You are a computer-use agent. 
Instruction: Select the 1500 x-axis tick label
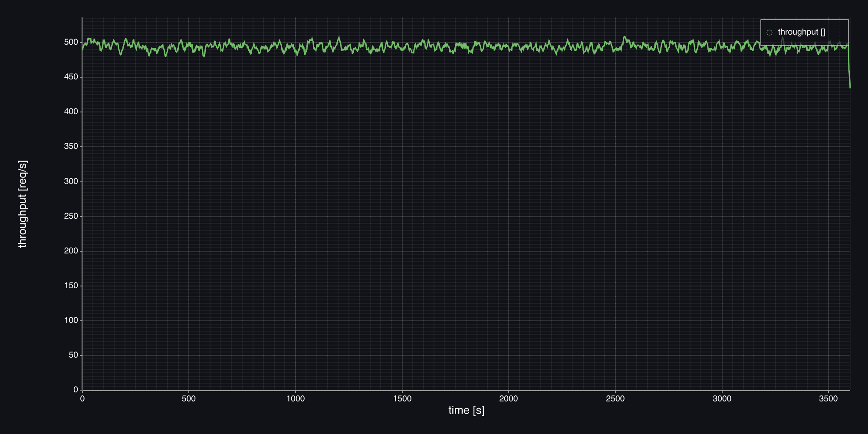402,399
